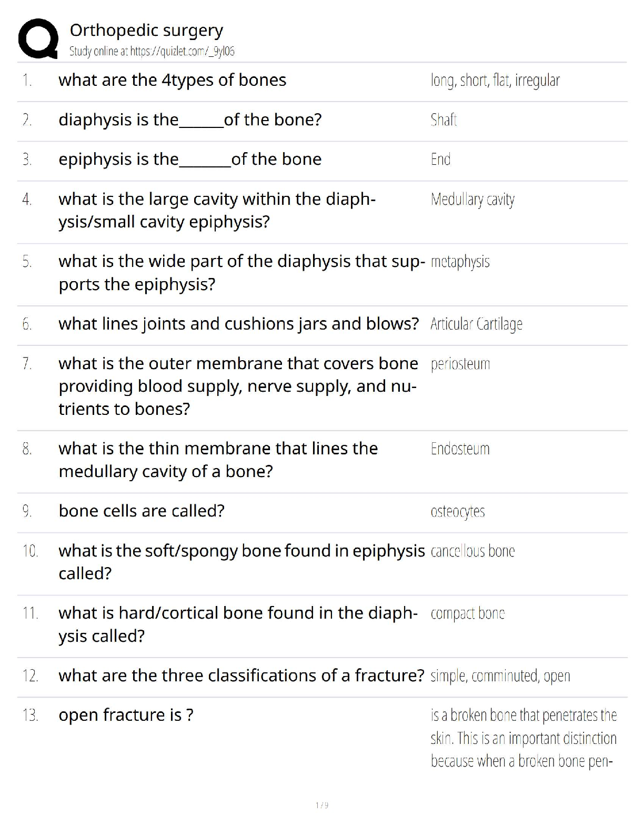
Task: Select the 'Medullary cavity' answer
Action: point(472,200)
